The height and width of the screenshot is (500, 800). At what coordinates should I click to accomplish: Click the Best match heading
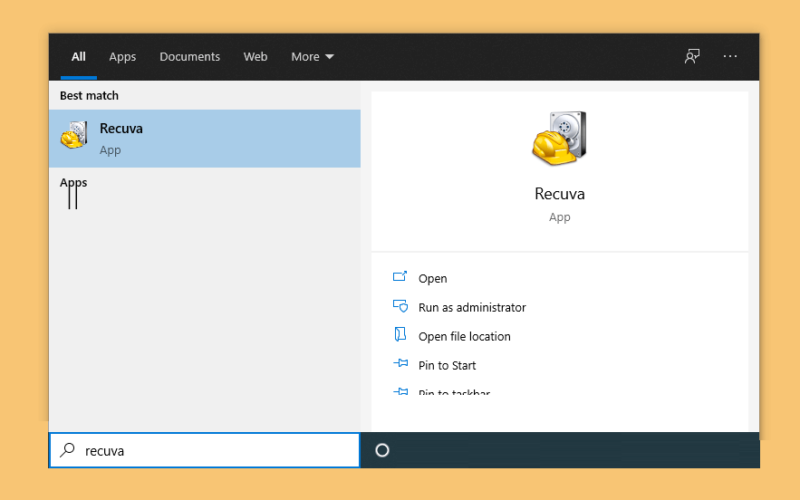[89, 95]
